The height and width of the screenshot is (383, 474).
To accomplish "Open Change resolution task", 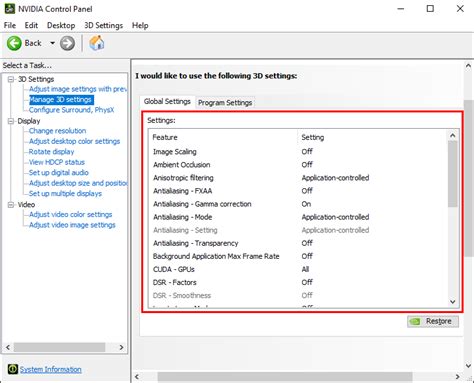I will (x=57, y=131).
